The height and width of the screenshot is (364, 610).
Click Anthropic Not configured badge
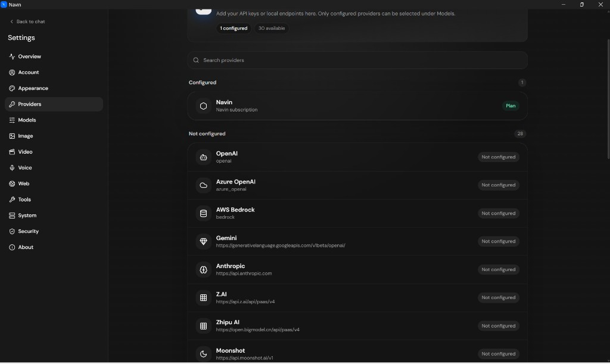pos(499,269)
